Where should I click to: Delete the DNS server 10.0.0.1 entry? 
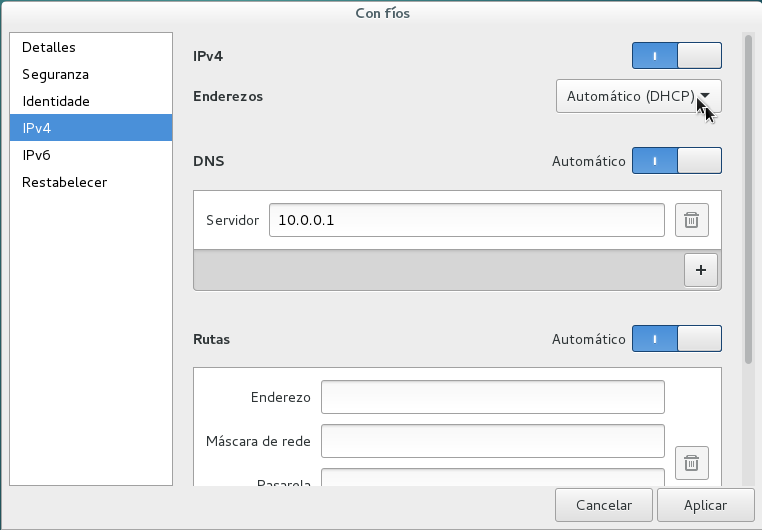[x=692, y=220]
